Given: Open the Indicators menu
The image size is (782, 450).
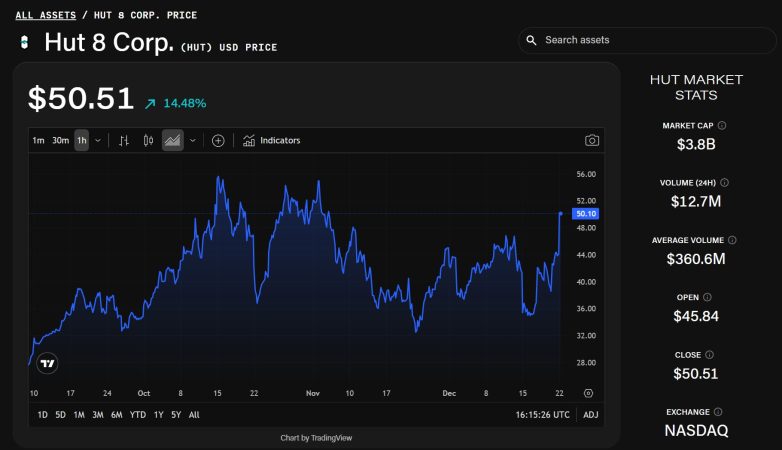Looking at the screenshot, I should [x=271, y=141].
